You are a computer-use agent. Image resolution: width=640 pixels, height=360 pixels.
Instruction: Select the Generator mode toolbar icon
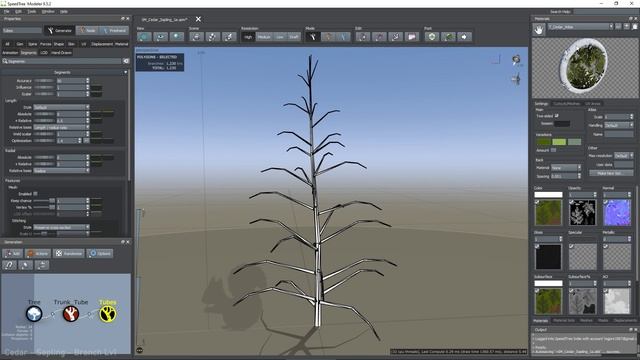313,37
